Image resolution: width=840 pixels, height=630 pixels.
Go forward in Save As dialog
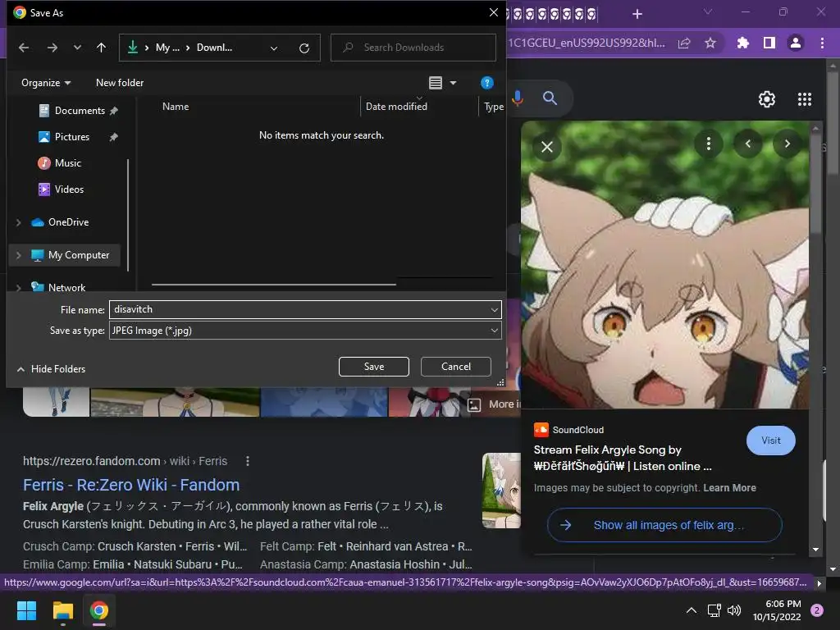click(x=52, y=48)
